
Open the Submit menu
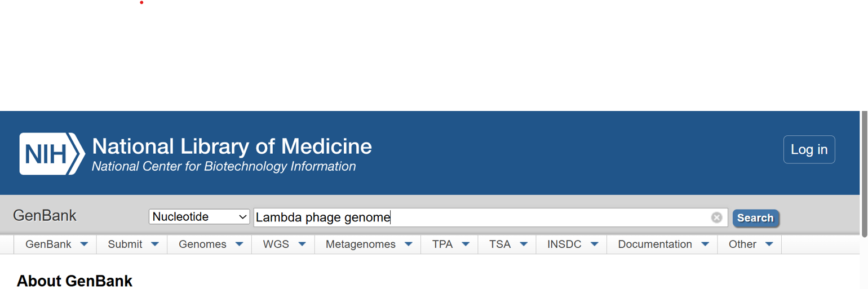pyautogui.click(x=125, y=244)
